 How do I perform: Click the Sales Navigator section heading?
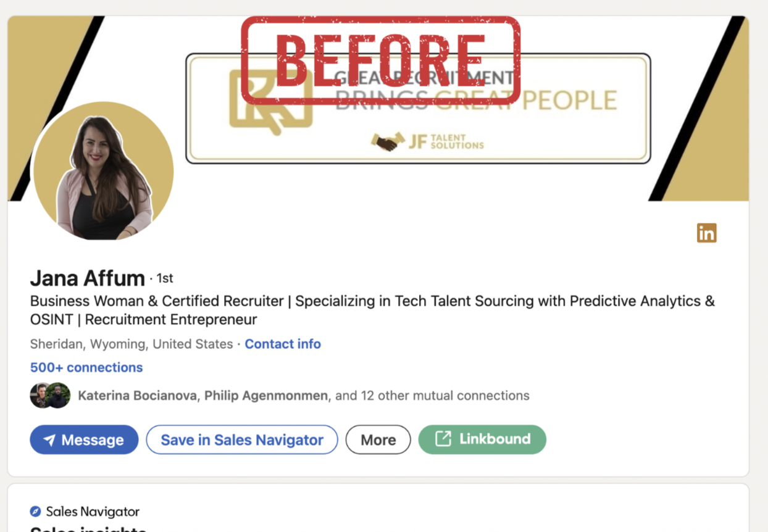93,512
